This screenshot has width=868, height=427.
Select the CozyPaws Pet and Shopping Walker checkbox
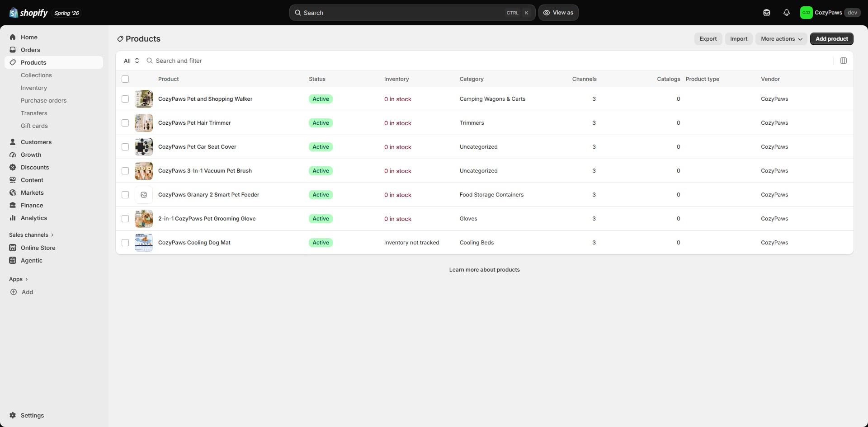pos(125,99)
